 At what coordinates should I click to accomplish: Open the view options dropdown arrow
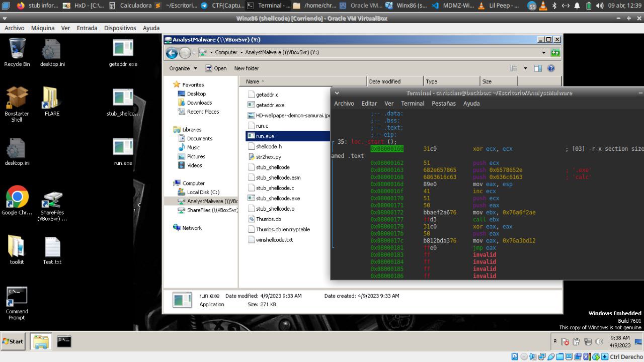click(x=525, y=68)
